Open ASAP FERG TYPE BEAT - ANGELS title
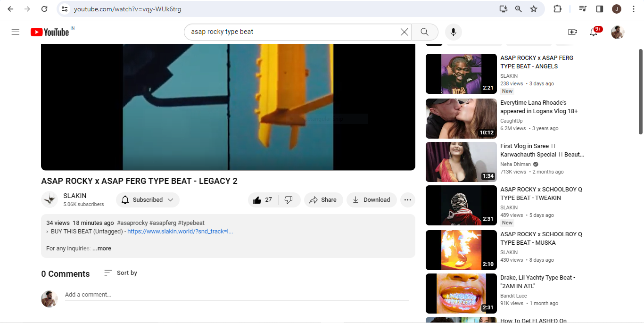The height and width of the screenshot is (323, 644). 537,62
